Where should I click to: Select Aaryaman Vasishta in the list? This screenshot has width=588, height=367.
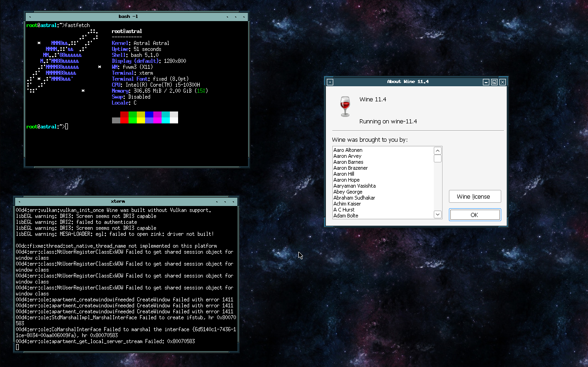pos(354,186)
